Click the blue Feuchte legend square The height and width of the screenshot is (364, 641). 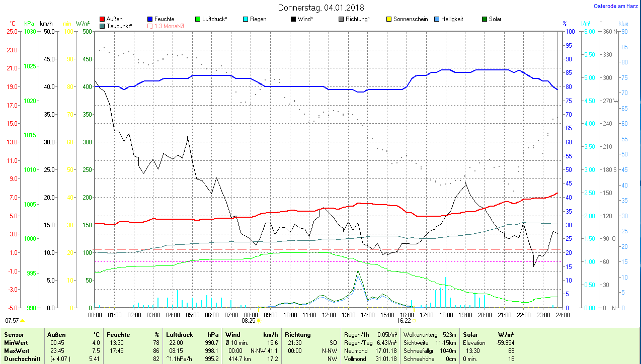click(x=150, y=19)
